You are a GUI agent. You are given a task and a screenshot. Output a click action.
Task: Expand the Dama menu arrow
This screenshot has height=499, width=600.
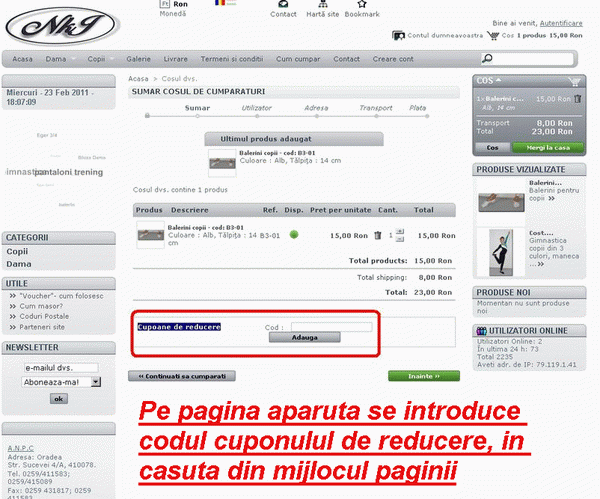[73, 59]
